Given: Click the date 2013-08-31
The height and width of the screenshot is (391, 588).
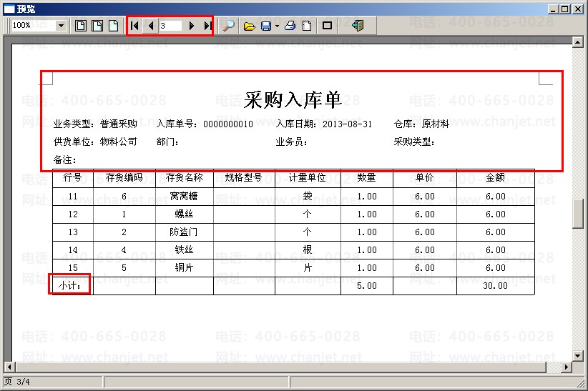Looking at the screenshot, I should (347, 124).
